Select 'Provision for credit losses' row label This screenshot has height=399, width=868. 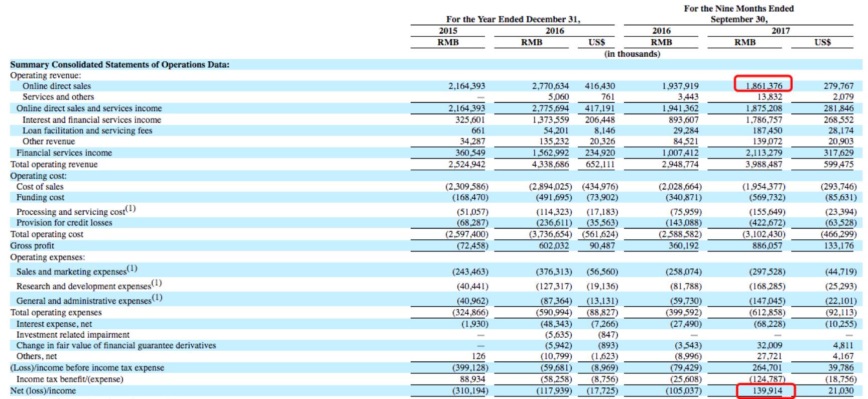[x=64, y=222]
